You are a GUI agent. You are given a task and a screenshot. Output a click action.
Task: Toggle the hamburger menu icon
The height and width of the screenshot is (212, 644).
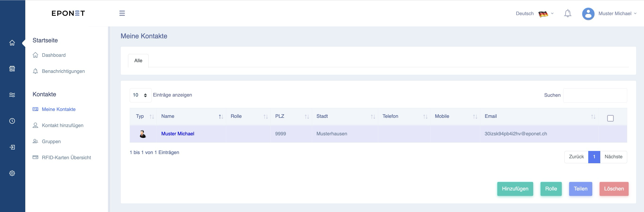(x=122, y=13)
